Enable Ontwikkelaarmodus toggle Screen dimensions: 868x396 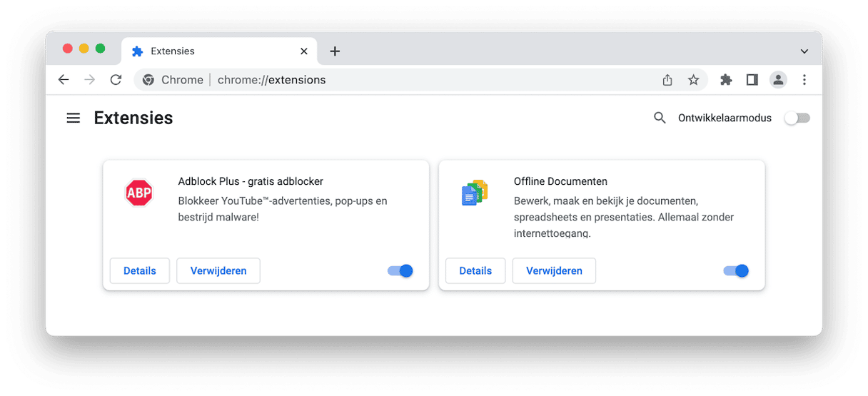click(x=797, y=118)
